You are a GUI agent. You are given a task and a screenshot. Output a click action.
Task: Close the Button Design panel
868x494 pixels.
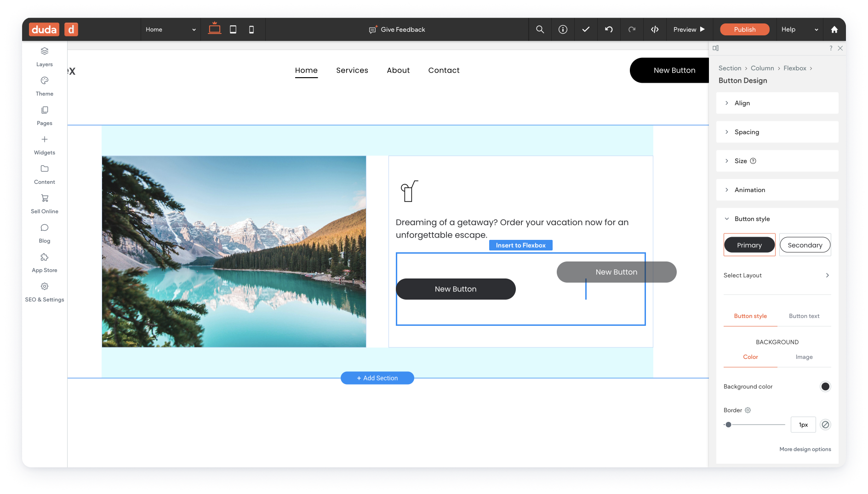(840, 48)
